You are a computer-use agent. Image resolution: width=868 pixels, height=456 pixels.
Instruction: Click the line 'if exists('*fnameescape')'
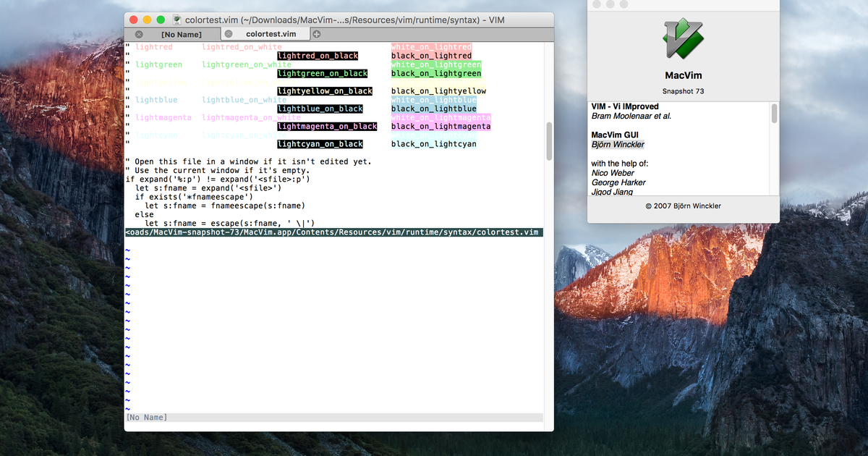194,197
